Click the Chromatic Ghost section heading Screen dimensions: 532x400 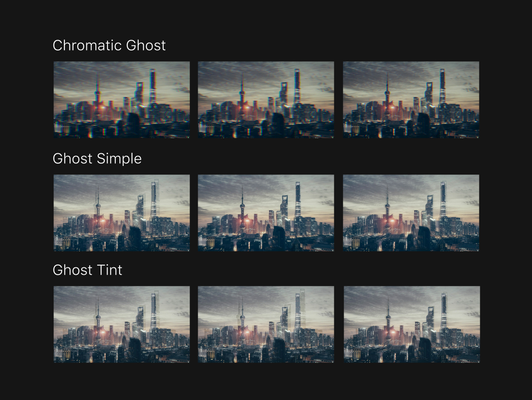[109, 45]
